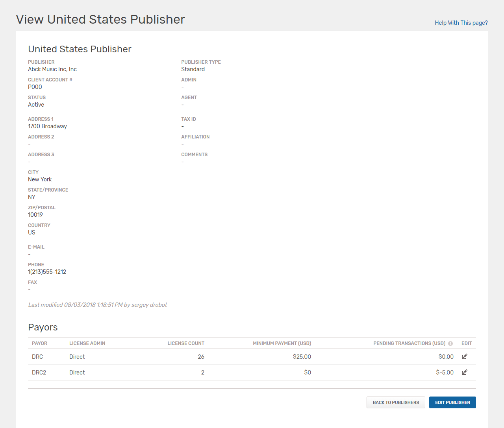Screen dimensions: 504x428
Task: Select the Minimum Payment (USD) column header
Action: 282,343
